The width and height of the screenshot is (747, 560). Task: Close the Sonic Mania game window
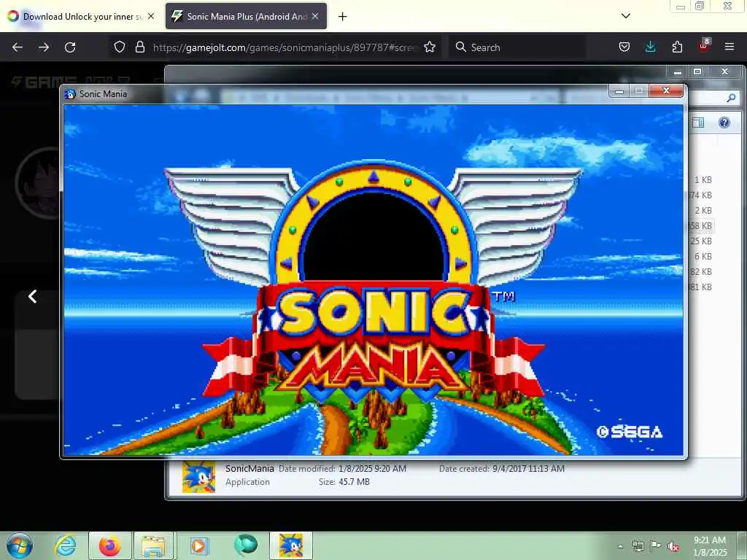click(x=666, y=90)
